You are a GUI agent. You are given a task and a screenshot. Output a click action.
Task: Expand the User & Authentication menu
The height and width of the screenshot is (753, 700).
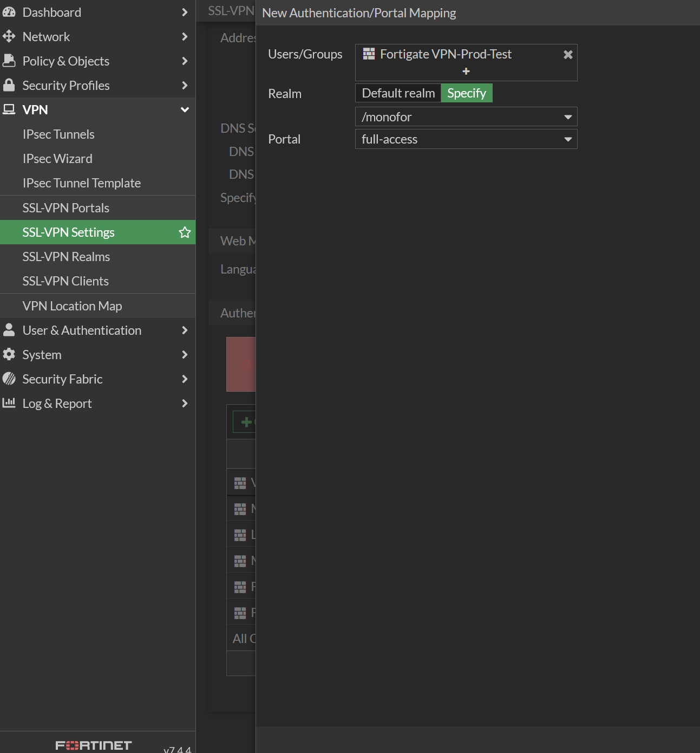point(185,330)
